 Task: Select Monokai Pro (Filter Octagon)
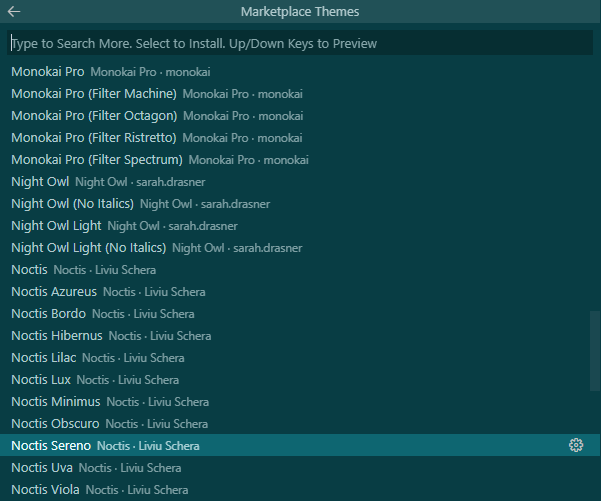[94, 116]
